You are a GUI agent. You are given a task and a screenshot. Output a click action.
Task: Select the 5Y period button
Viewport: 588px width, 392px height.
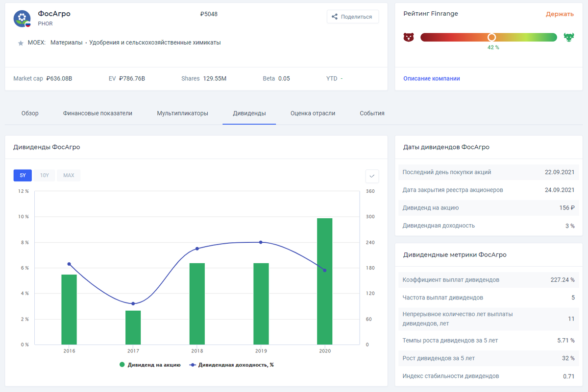pos(23,175)
